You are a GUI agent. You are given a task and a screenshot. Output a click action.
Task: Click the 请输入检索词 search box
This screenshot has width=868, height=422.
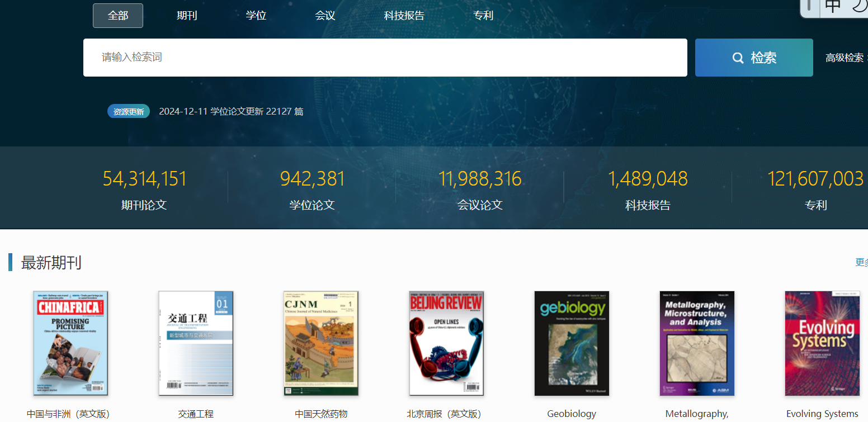pyautogui.click(x=385, y=58)
